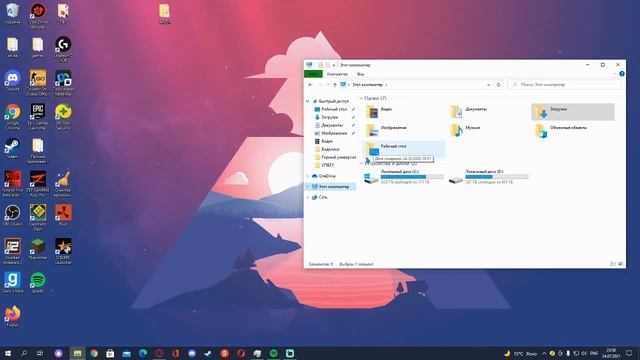Open the notification center icon
This screenshot has height=360, width=640.
pyautogui.click(x=629, y=353)
